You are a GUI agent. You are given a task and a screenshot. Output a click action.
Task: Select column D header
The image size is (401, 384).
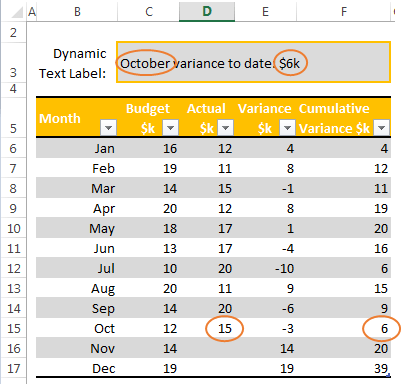click(x=207, y=12)
